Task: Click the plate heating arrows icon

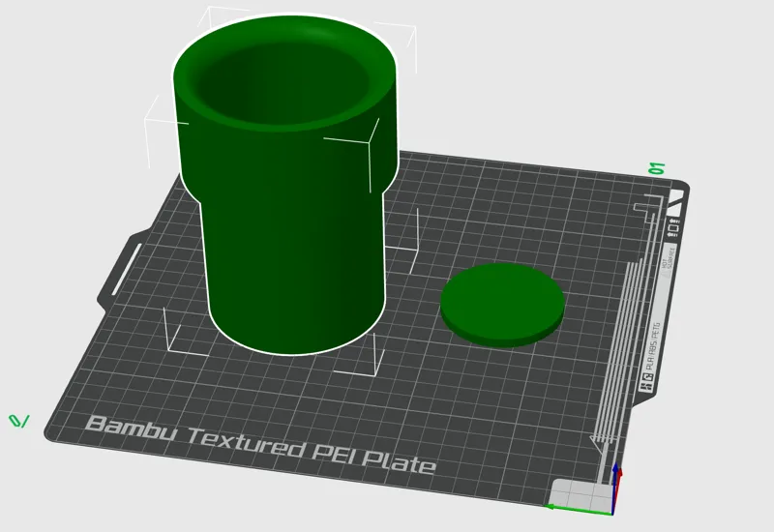Action: pyautogui.click(x=673, y=228)
